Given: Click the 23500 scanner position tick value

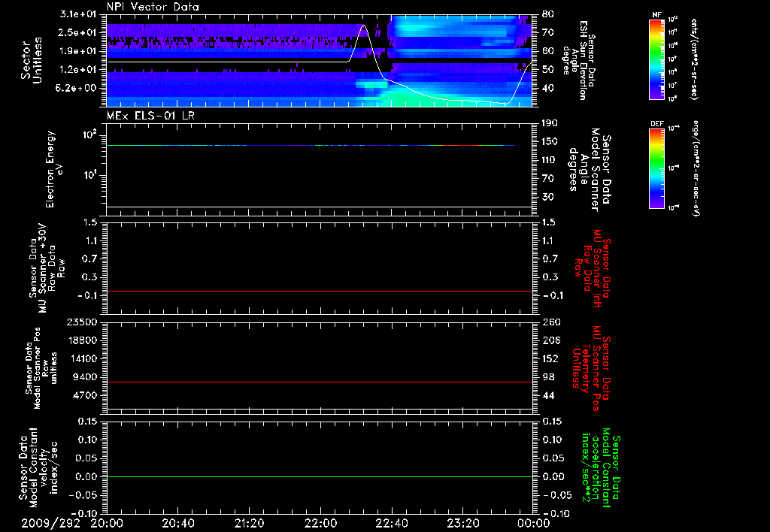Looking at the screenshot, I should [x=83, y=322].
